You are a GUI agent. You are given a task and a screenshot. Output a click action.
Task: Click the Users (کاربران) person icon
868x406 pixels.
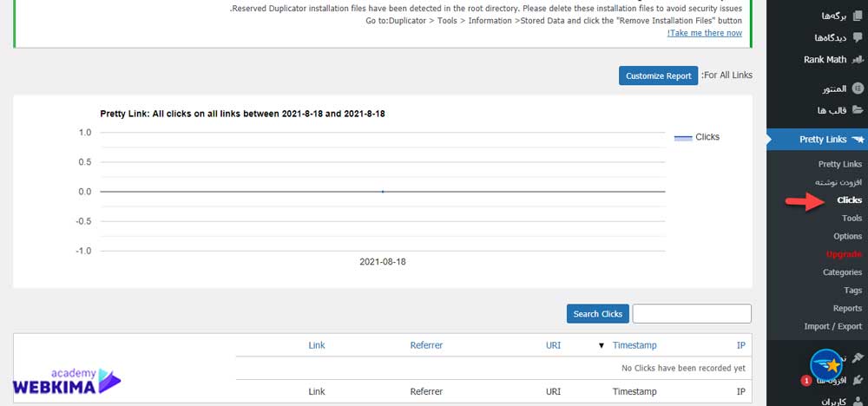(x=858, y=402)
